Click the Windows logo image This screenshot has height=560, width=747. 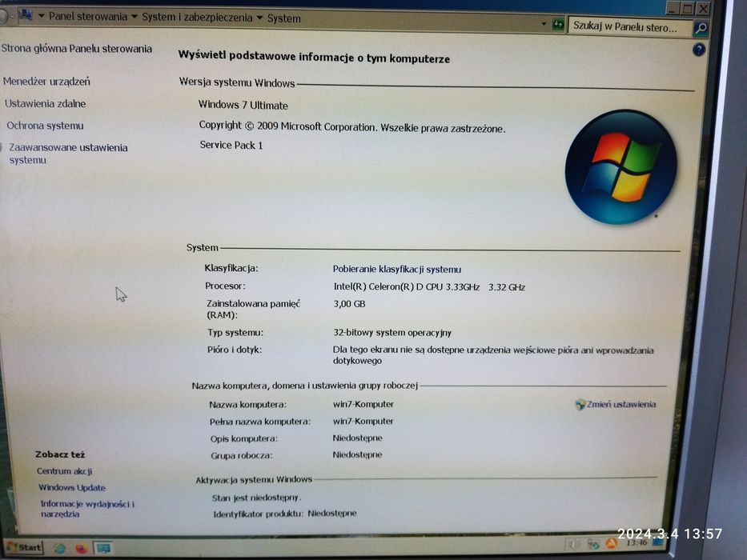(x=620, y=167)
